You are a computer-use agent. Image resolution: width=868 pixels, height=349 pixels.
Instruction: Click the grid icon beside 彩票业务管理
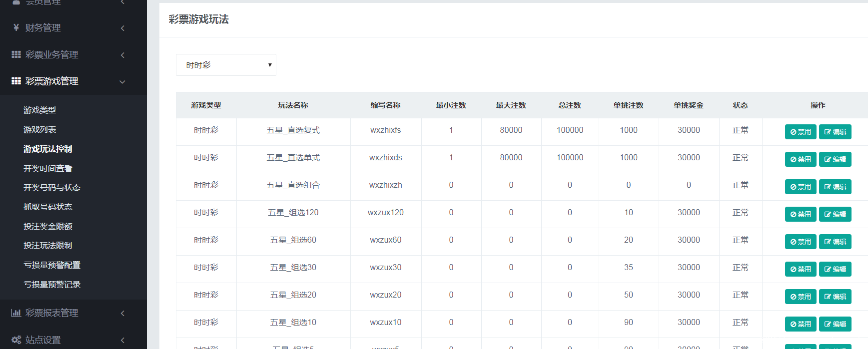pos(16,54)
